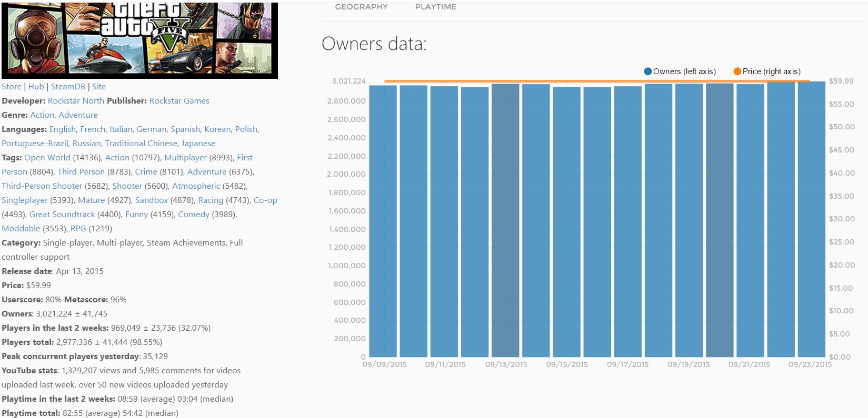This screenshot has height=418, width=868.
Task: Open the Store link
Action: pyautogui.click(x=12, y=87)
